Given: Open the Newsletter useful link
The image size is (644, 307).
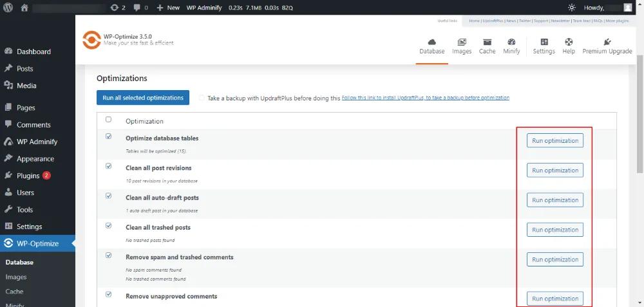Looking at the screenshot, I should (x=560, y=21).
